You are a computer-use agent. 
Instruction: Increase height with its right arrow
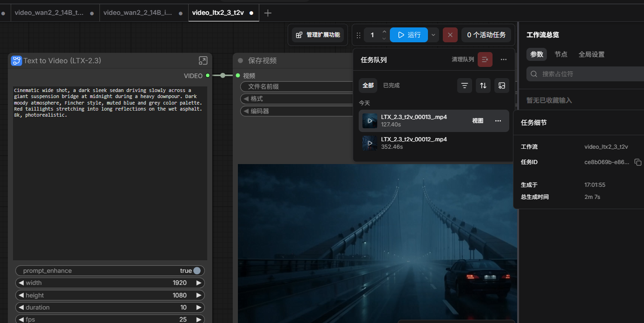(199, 295)
